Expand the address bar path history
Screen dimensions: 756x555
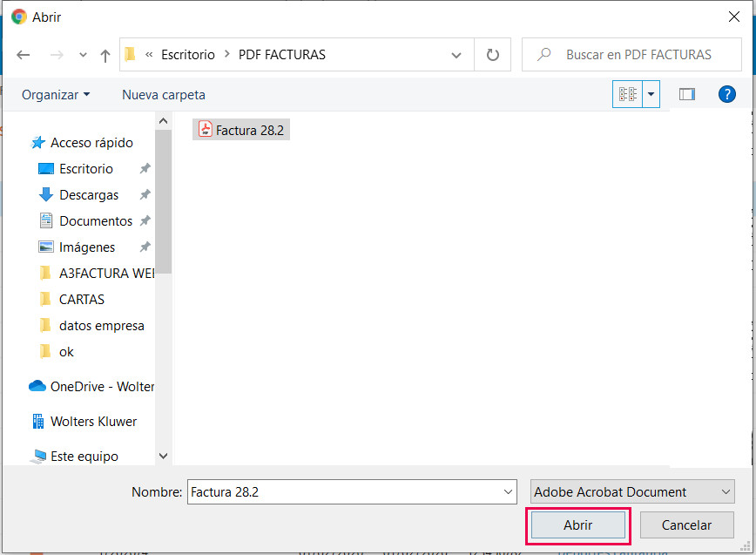pyautogui.click(x=456, y=55)
